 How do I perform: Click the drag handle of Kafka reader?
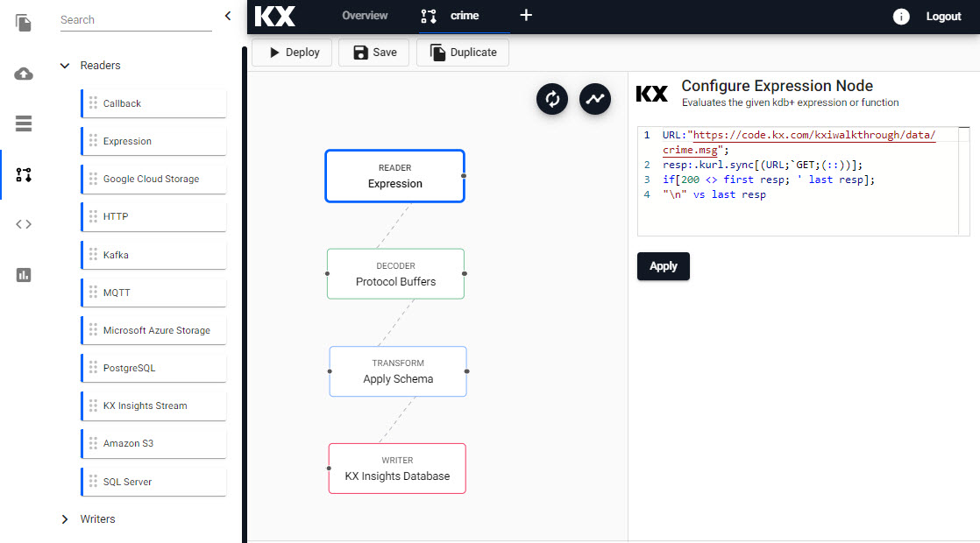(x=93, y=255)
